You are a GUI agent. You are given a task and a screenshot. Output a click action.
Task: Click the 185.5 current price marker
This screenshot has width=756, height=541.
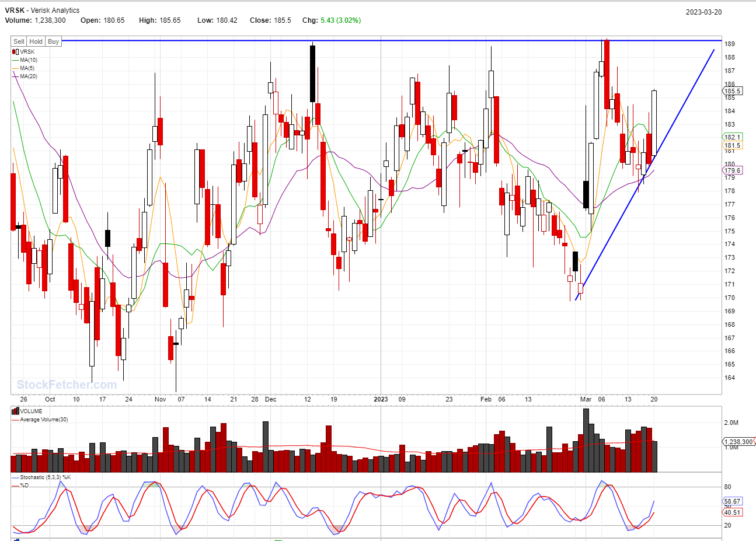point(732,91)
